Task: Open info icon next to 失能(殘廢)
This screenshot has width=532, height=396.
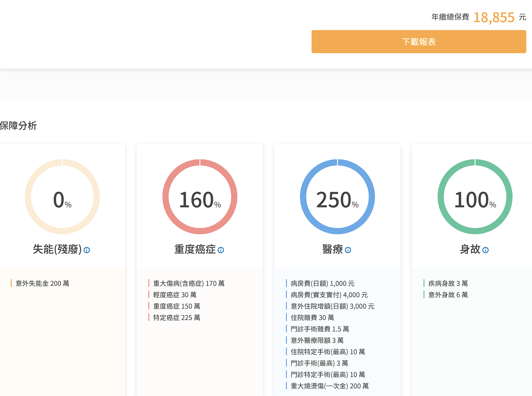Action: (x=87, y=250)
